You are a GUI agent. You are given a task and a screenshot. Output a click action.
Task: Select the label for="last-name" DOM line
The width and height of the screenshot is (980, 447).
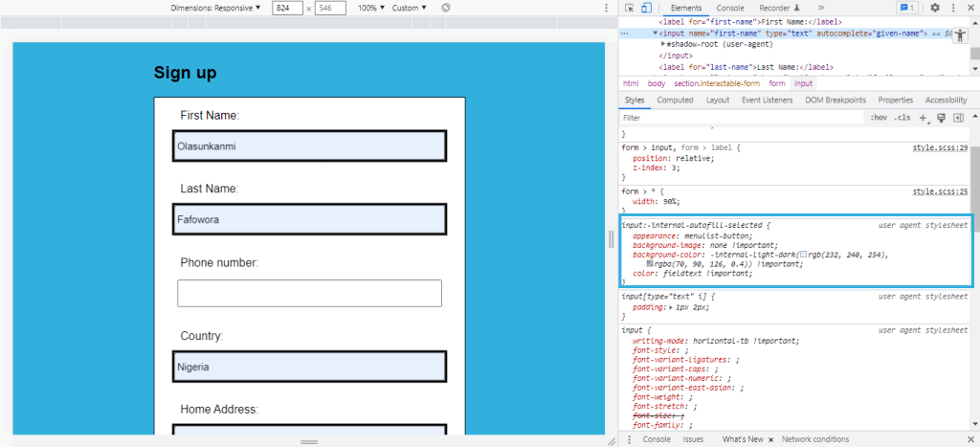(x=746, y=67)
